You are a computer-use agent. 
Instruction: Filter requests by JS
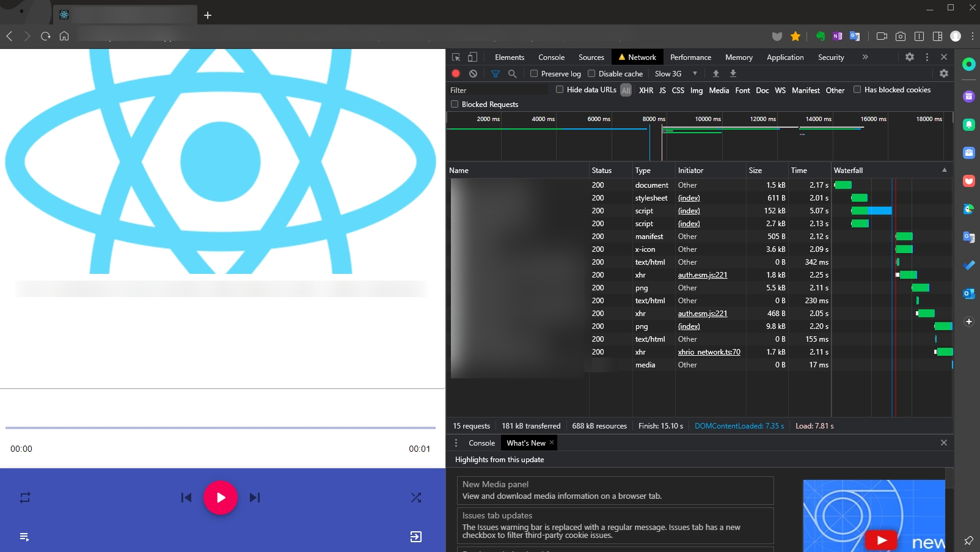662,90
